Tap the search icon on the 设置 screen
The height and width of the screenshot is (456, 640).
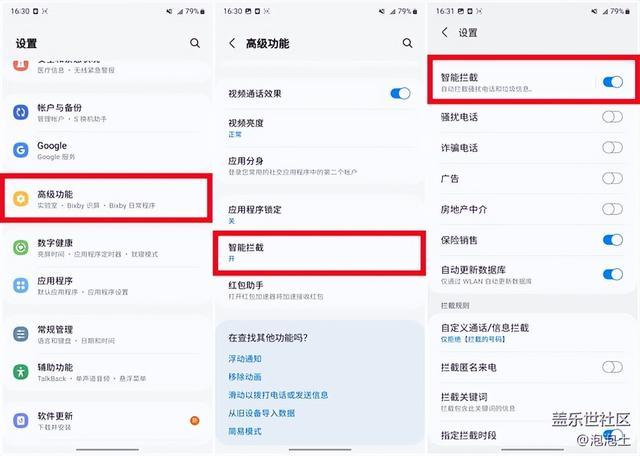[195, 43]
